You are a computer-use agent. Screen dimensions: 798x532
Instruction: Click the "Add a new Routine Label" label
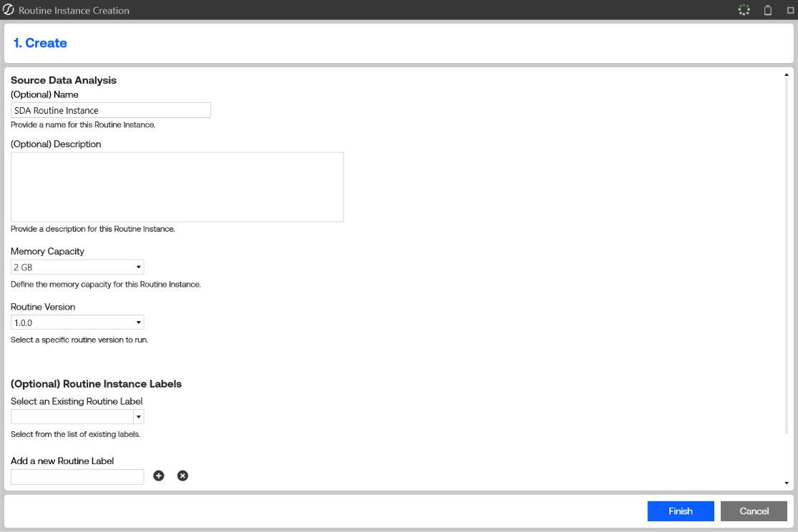click(62, 460)
